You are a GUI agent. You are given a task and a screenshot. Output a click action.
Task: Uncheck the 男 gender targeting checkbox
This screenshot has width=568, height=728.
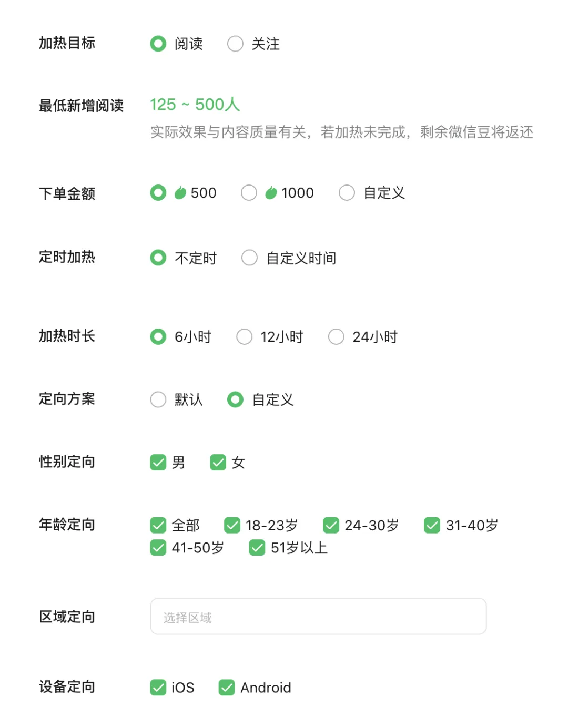point(158,463)
